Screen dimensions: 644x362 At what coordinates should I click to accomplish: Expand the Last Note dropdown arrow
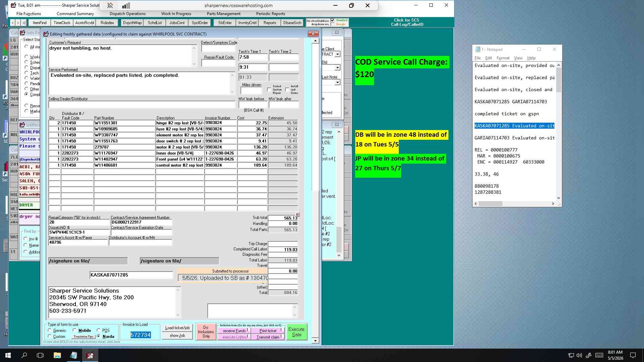point(337,82)
